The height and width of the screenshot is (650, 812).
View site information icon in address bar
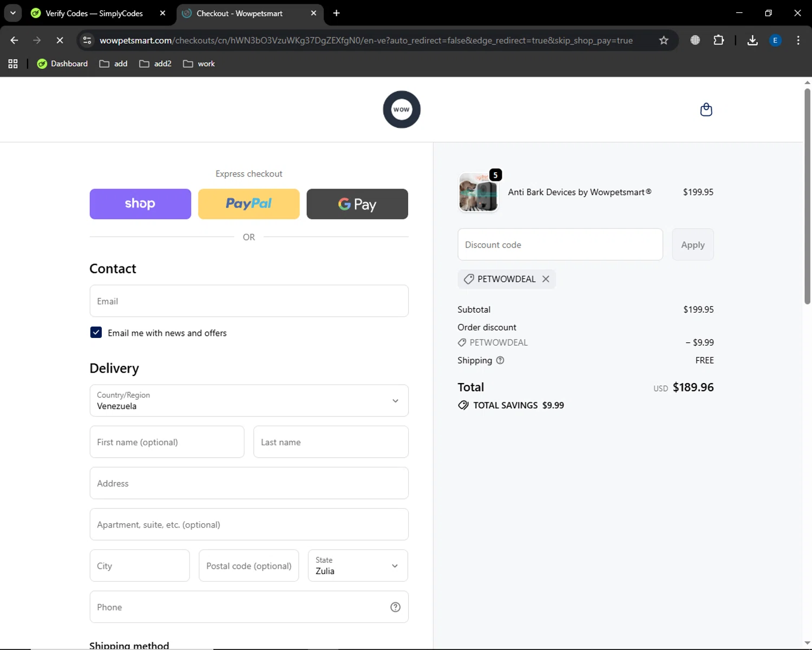click(87, 40)
